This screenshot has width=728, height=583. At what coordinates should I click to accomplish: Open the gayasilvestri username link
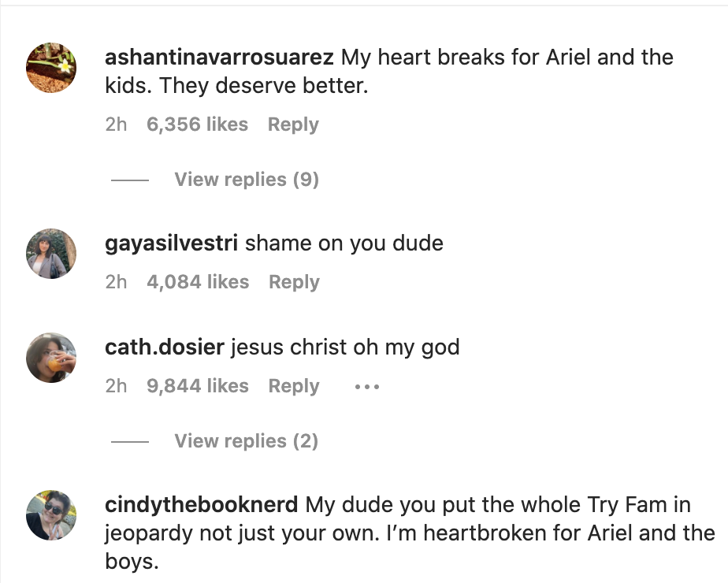click(x=171, y=243)
